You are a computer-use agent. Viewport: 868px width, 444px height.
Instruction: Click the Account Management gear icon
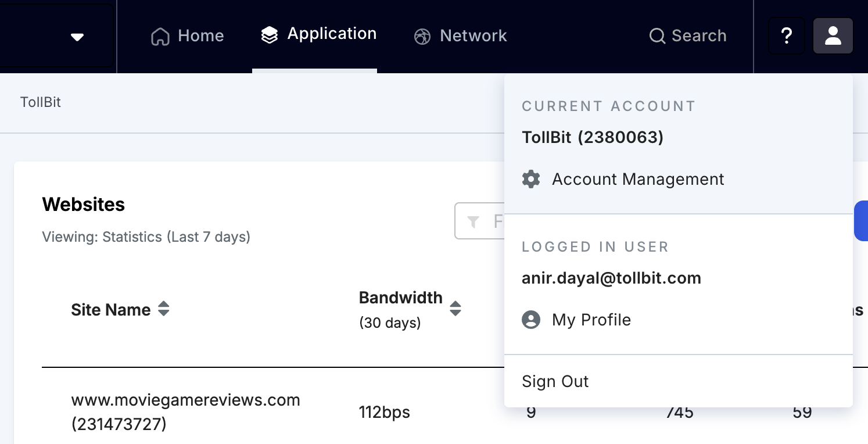click(x=531, y=179)
